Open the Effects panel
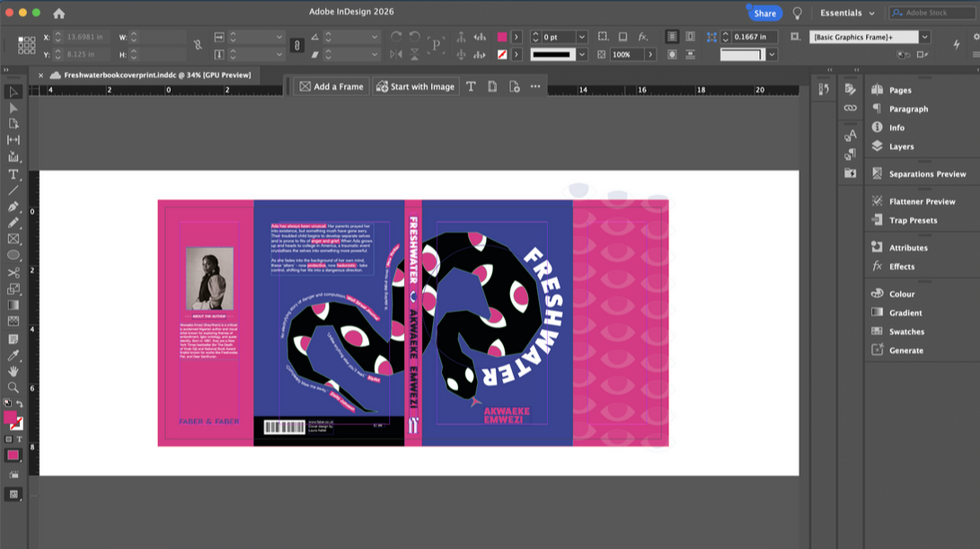The width and height of the screenshot is (980, 549). 901,266
